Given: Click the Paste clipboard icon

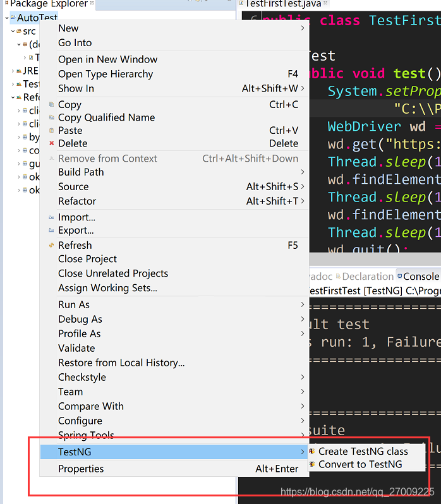Looking at the screenshot, I should [51, 130].
